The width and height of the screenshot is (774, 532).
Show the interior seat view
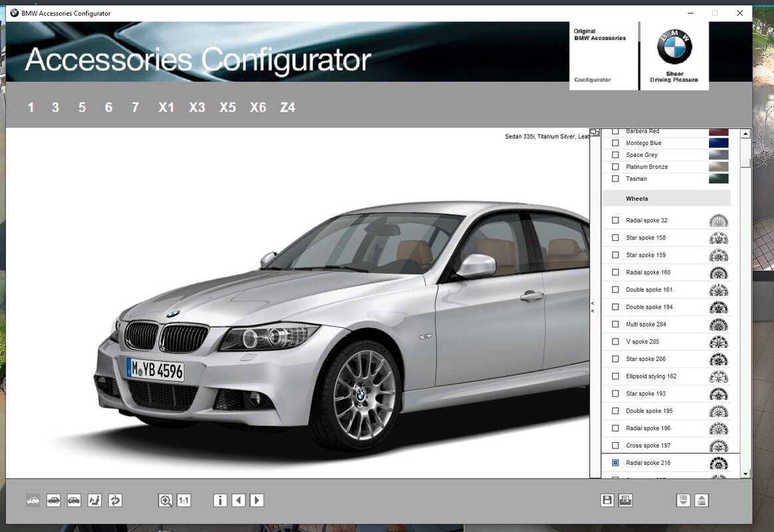pyautogui.click(x=94, y=501)
